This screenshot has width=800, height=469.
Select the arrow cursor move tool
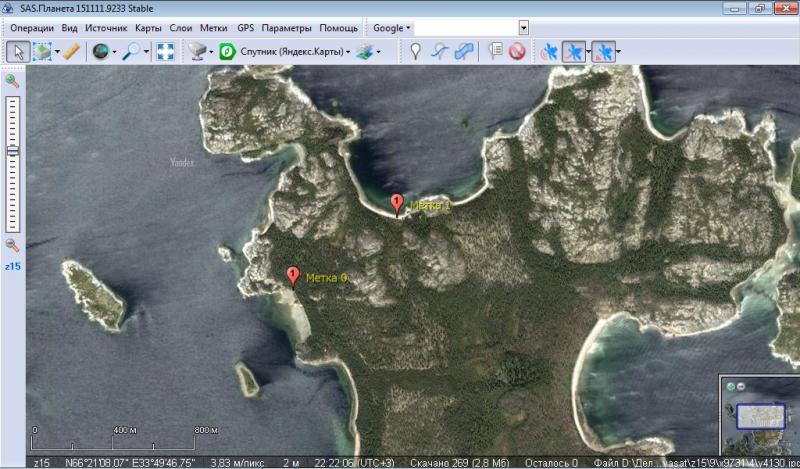coord(17,51)
